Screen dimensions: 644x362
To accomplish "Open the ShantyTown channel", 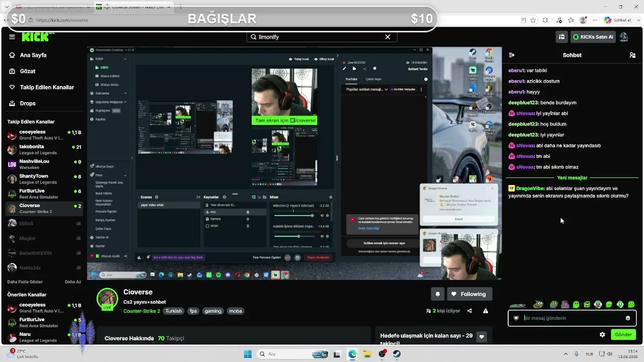I will 44,179.
